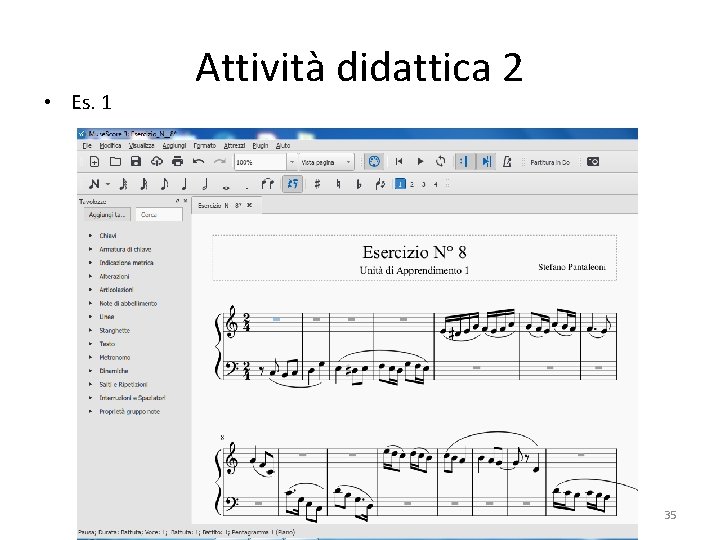Open the File menu

(x=87, y=146)
